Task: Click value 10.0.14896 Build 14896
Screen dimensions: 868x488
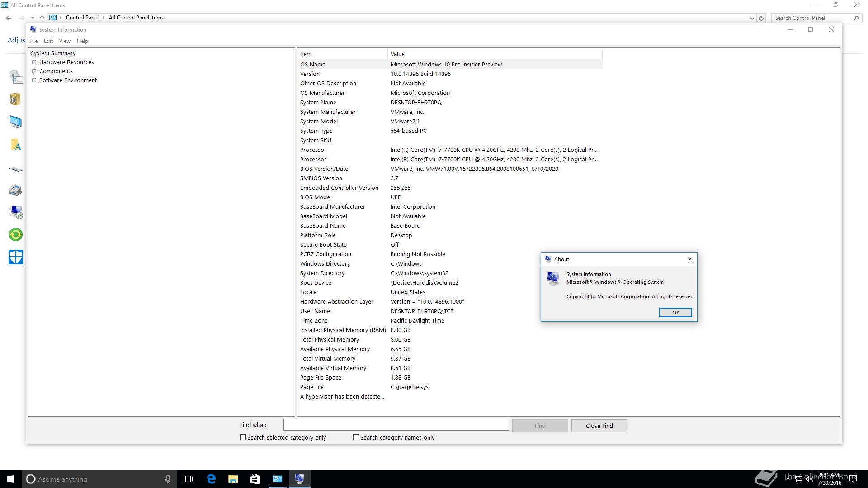Action: point(420,74)
